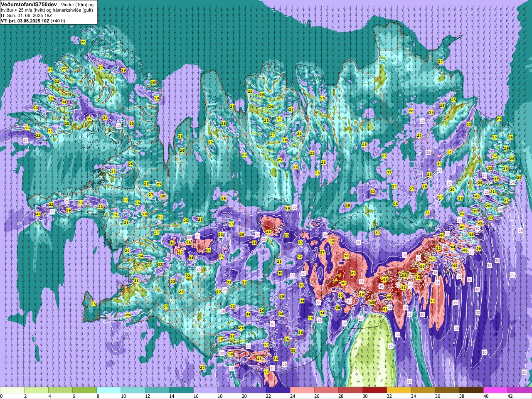
Task: Click the 20–22 m/s purple scale swatch
Action: point(254,390)
